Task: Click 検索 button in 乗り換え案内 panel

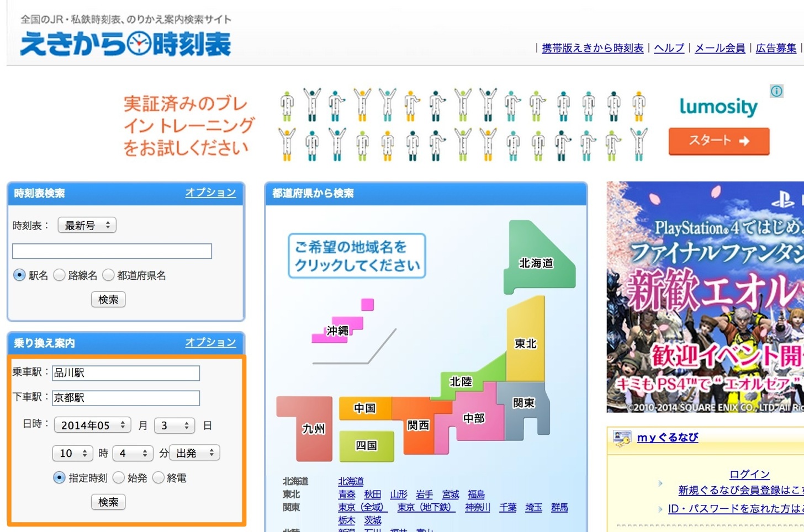Action: pos(108,502)
